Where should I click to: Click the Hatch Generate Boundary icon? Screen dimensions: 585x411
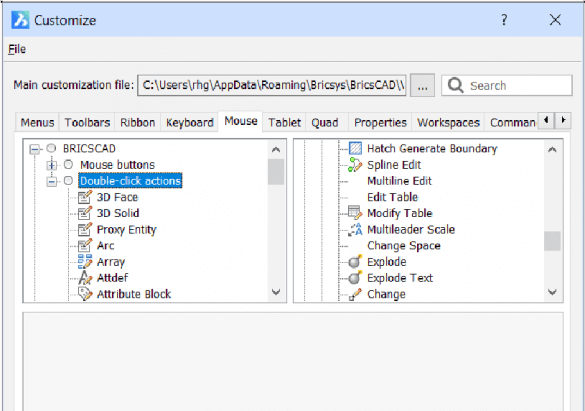(355, 148)
